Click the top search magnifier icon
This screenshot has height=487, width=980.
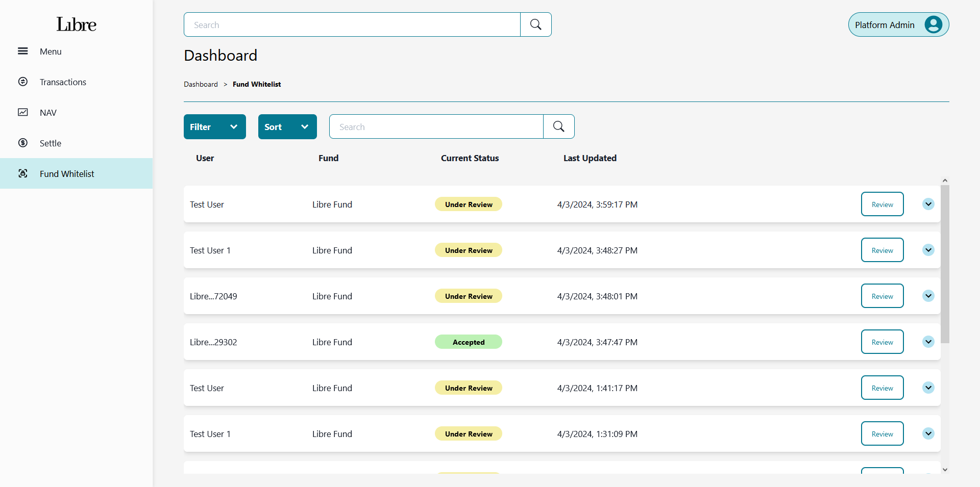(535, 24)
